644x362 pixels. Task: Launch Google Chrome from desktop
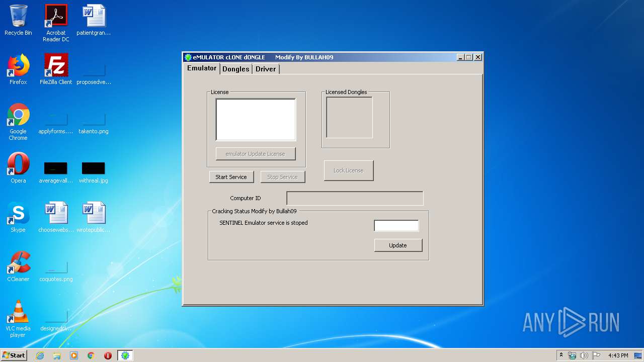tap(18, 122)
